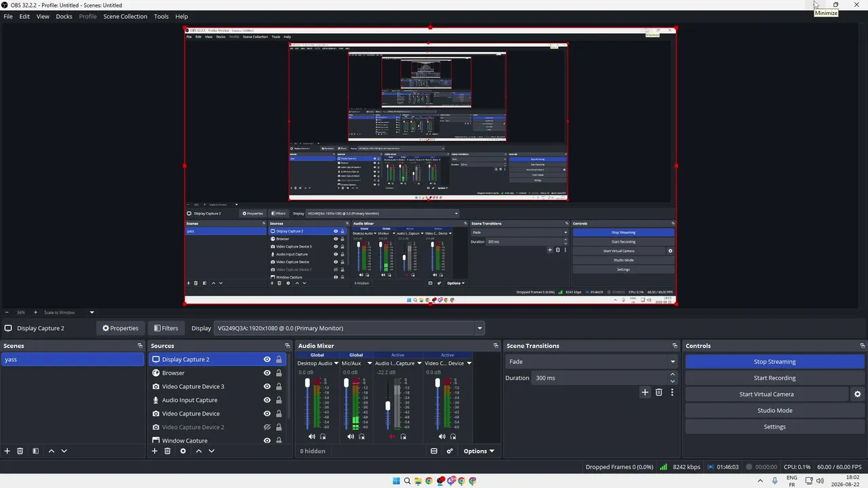Hide Video Capture Device 3 source

[x=267, y=386]
